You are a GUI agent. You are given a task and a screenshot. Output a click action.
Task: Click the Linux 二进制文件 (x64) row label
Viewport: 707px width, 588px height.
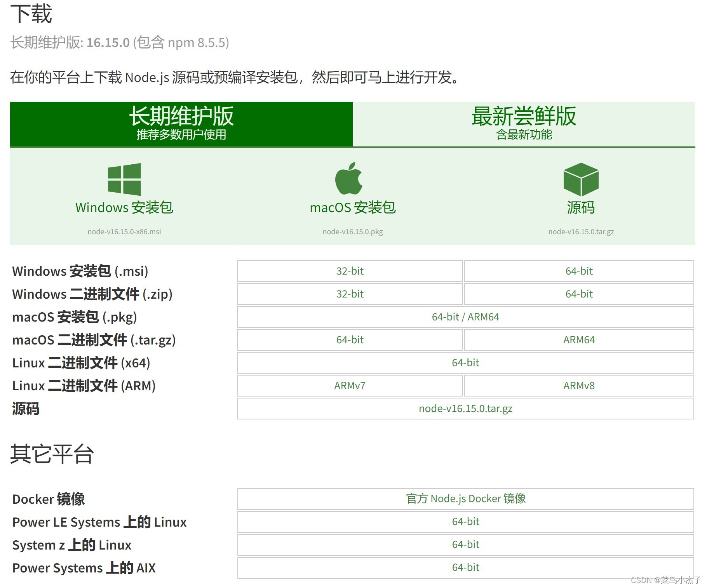coord(81,363)
